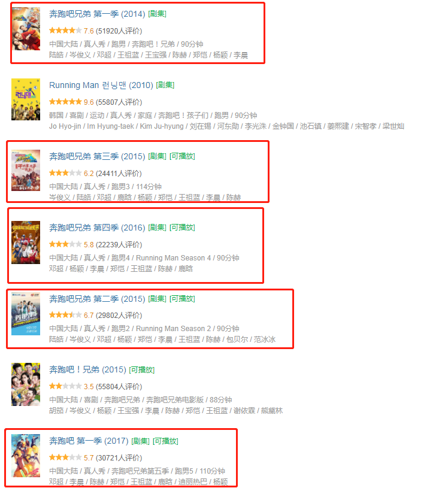The height and width of the screenshot is (488, 448).
Task: Click 可播放 tag beside 奔跑吧！兄弟 (2015)
Action: tap(142, 369)
